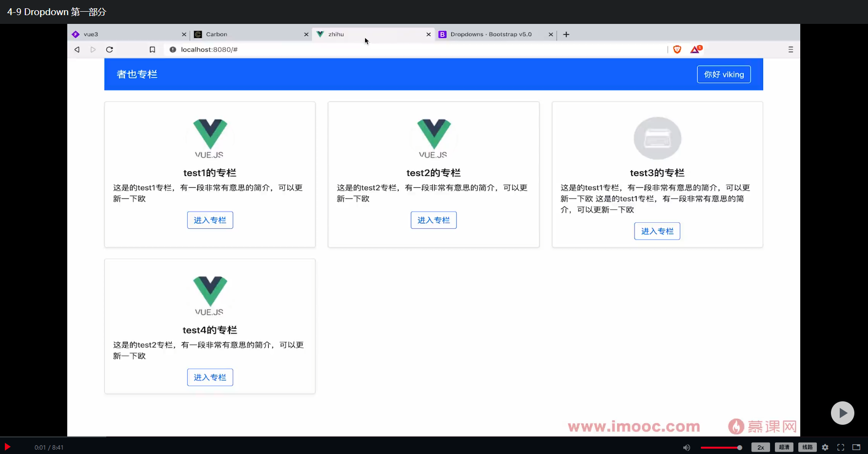Toggle playback with the play button

pos(7,447)
